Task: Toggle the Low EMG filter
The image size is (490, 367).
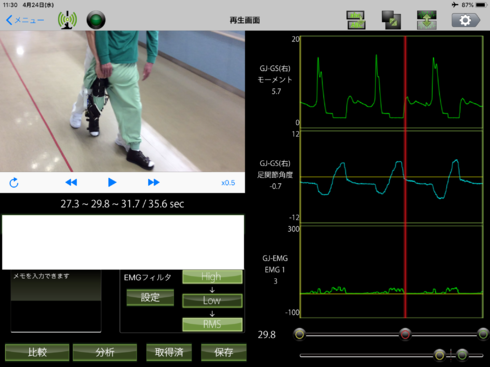Action: [212, 301]
